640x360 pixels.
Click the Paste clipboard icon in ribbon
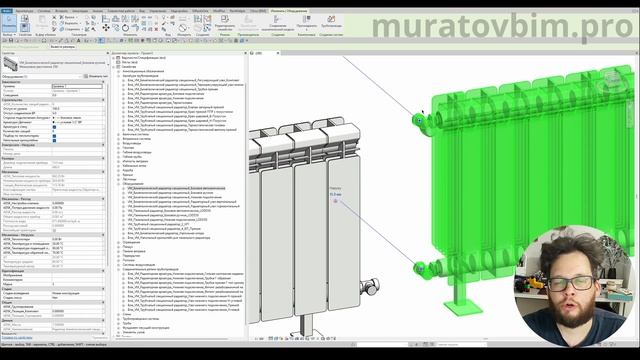point(42,21)
